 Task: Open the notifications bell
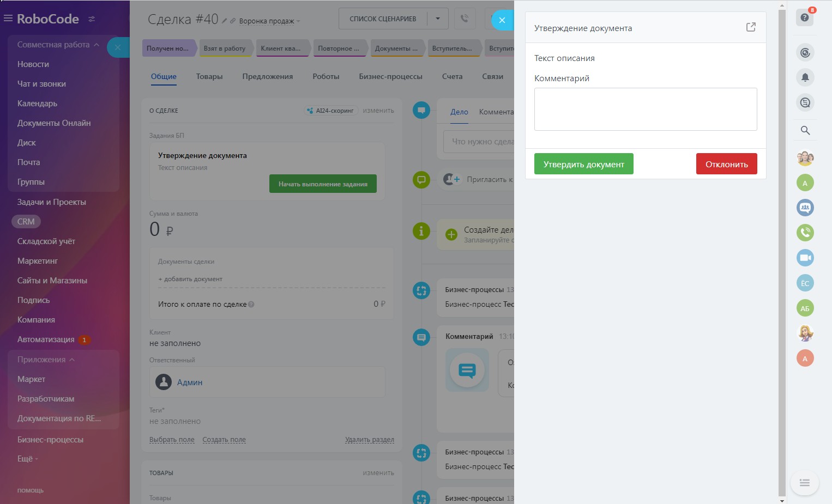[805, 77]
